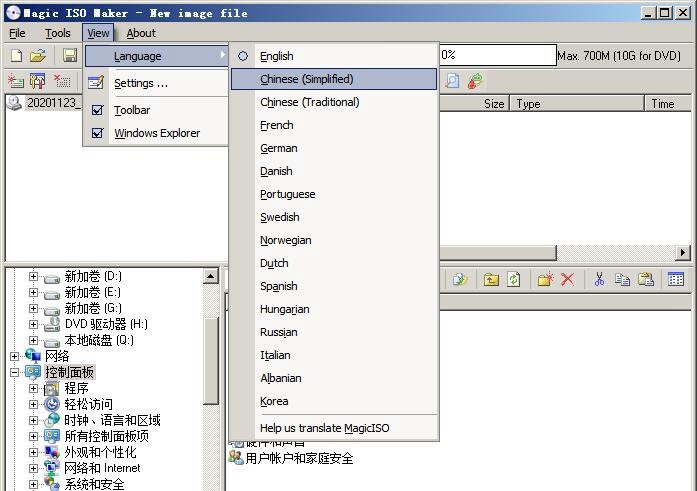Click the scissors cut icon
This screenshot has height=491, width=697.
(599, 279)
